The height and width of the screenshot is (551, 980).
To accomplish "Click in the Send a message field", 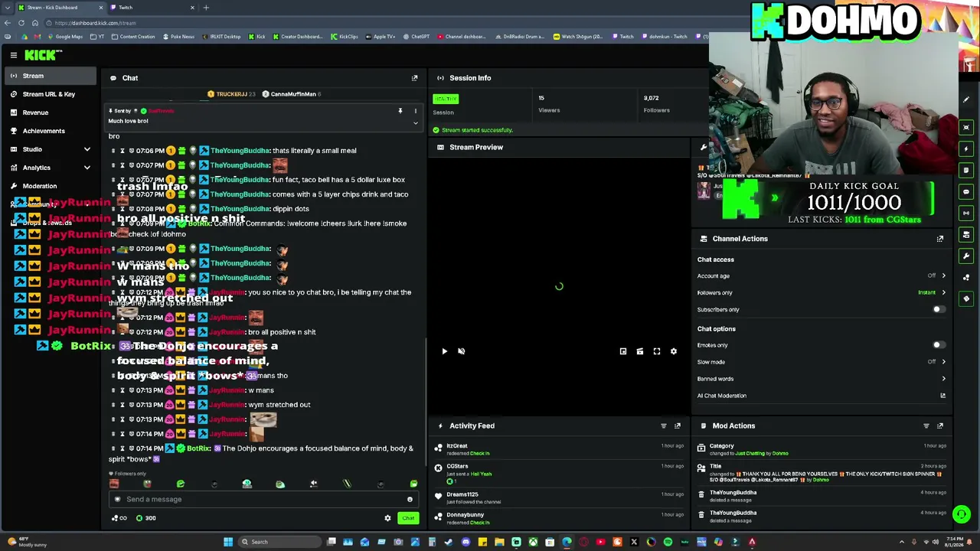I will click(x=263, y=500).
